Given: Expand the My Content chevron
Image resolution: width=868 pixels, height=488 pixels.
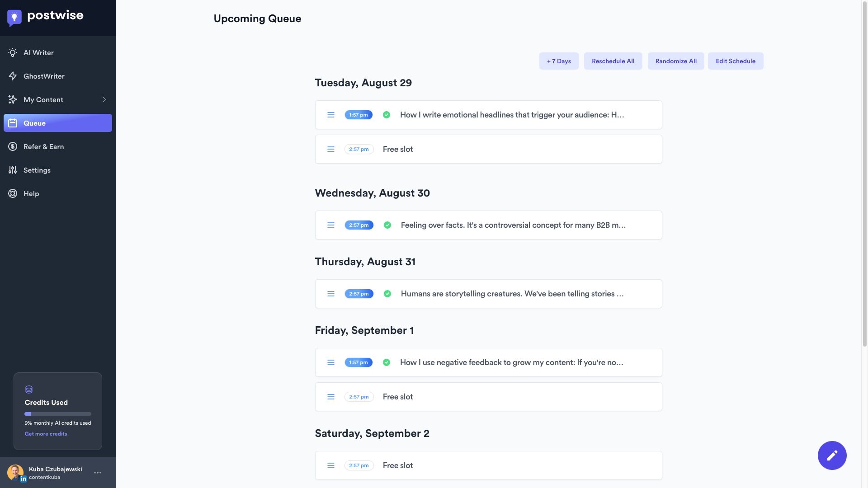Looking at the screenshot, I should (104, 99).
